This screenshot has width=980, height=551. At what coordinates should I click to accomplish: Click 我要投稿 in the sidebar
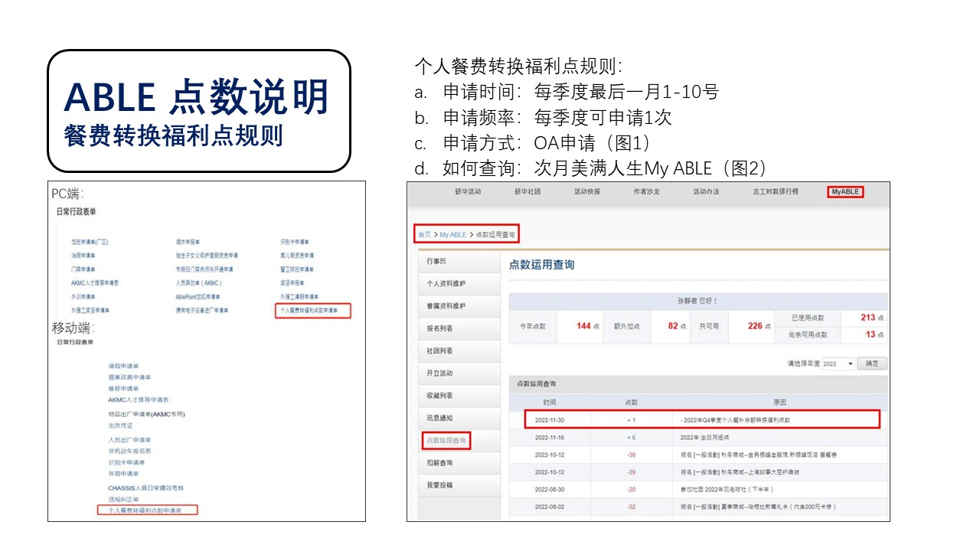point(439,485)
